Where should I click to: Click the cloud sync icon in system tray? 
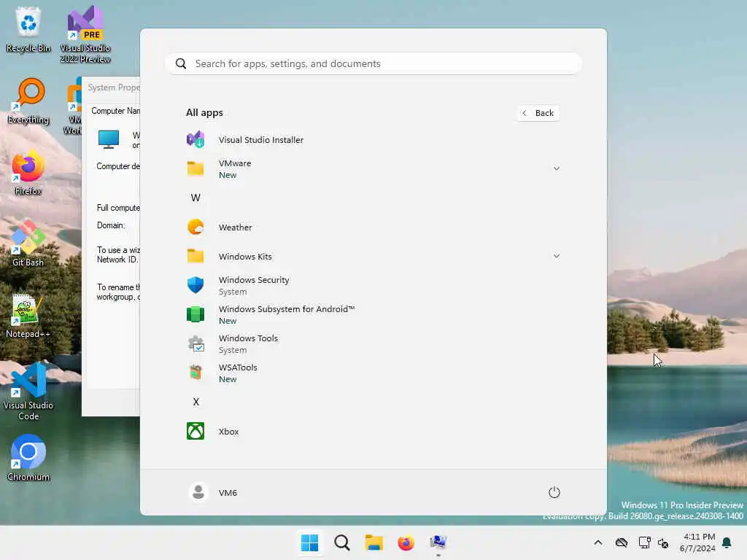pyautogui.click(x=622, y=542)
